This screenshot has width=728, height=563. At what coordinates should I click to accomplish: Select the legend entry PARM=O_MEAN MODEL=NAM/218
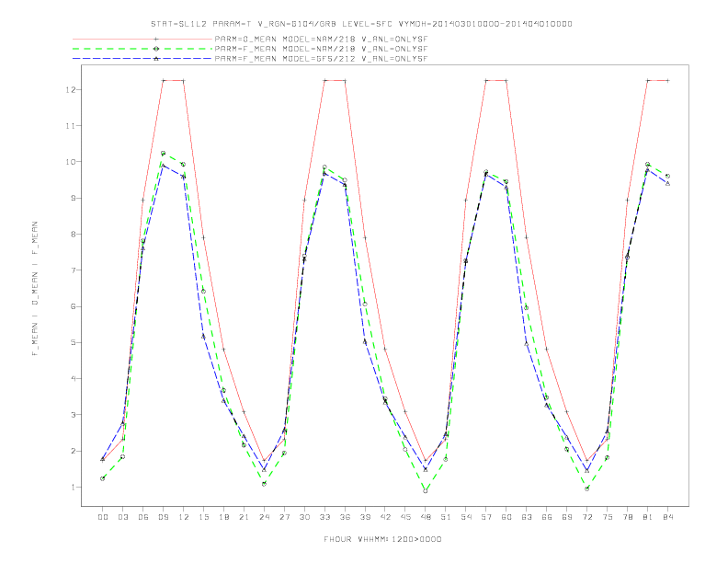pos(321,39)
